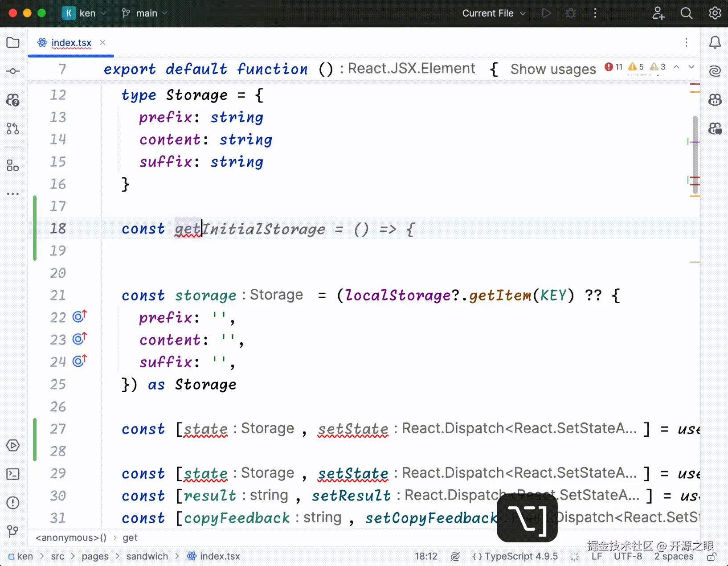Go to next highlighted error arrow
The height and width of the screenshot is (566, 728).
[691, 67]
